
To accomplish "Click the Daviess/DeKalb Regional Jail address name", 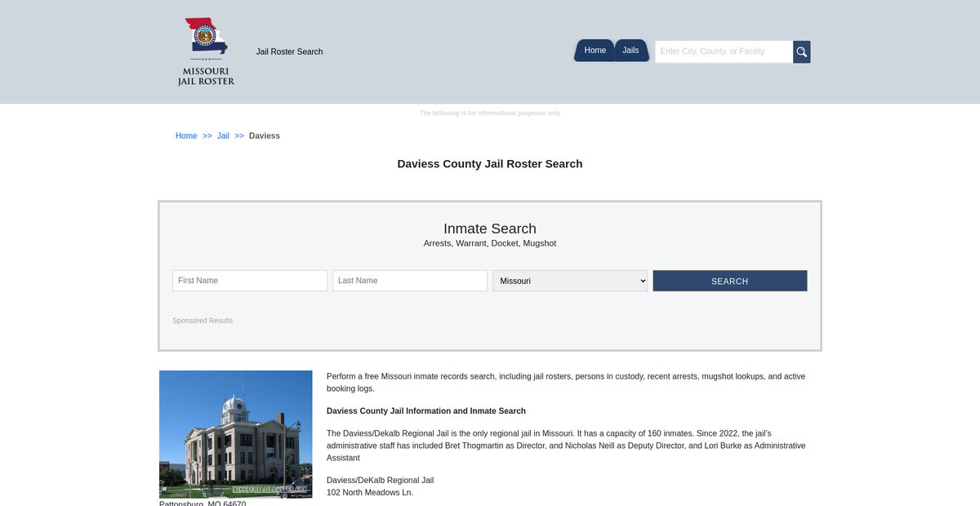I will [380, 480].
